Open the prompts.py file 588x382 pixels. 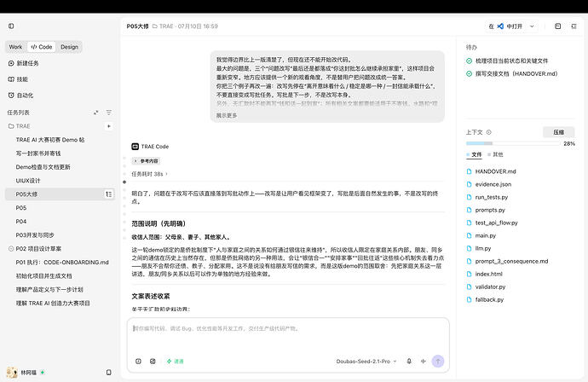490,210
